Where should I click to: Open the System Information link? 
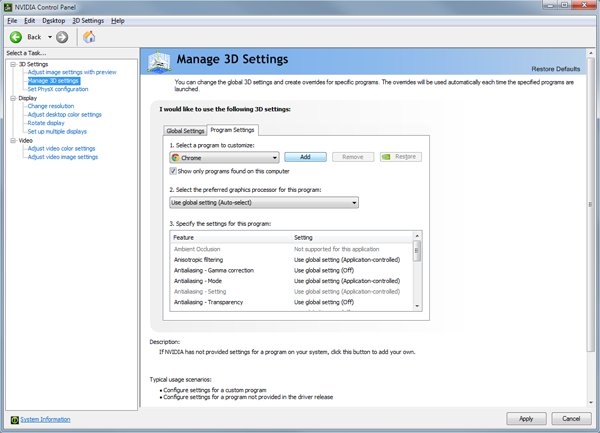(x=45, y=420)
